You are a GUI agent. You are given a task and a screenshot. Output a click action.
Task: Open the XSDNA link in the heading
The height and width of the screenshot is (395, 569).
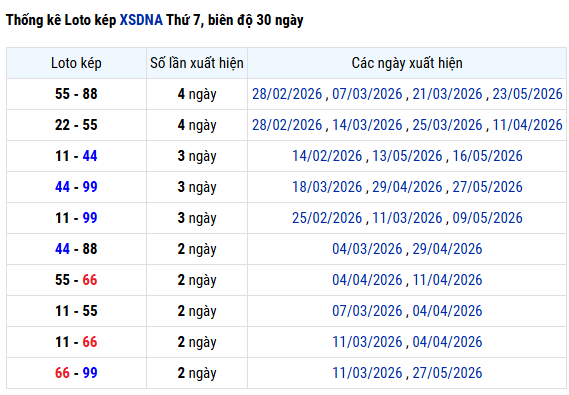pyautogui.click(x=141, y=20)
